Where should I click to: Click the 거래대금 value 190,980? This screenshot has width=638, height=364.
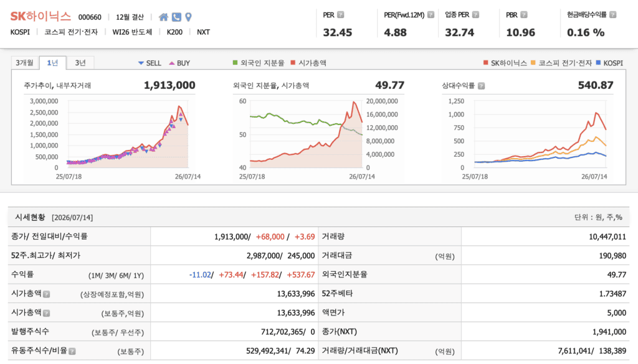pos(612,256)
